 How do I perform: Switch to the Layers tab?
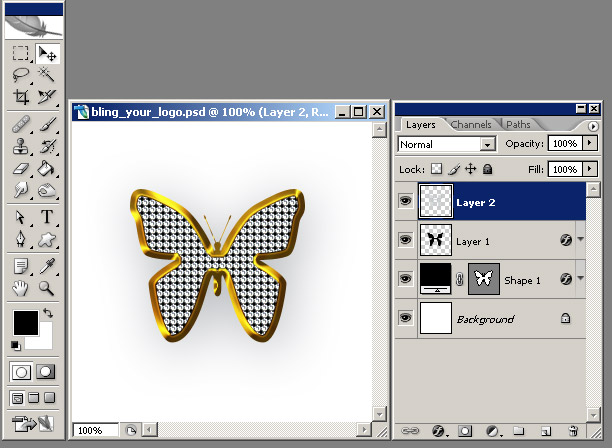pyautogui.click(x=420, y=124)
